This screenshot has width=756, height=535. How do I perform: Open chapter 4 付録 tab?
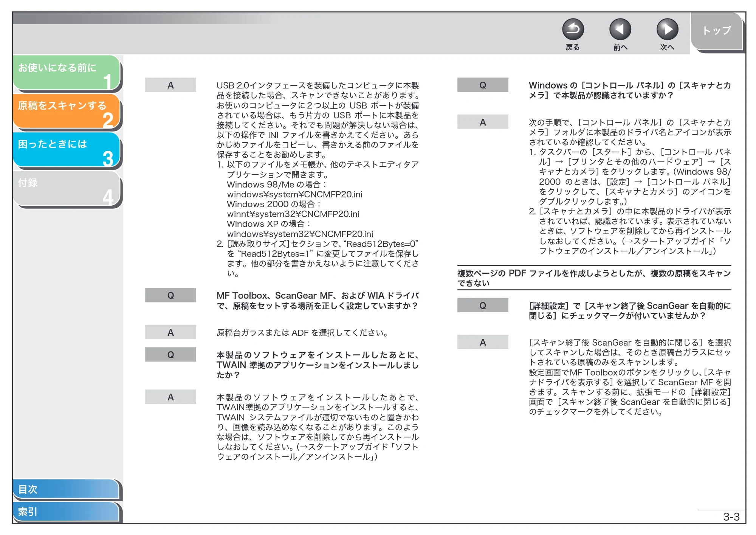click(67, 188)
